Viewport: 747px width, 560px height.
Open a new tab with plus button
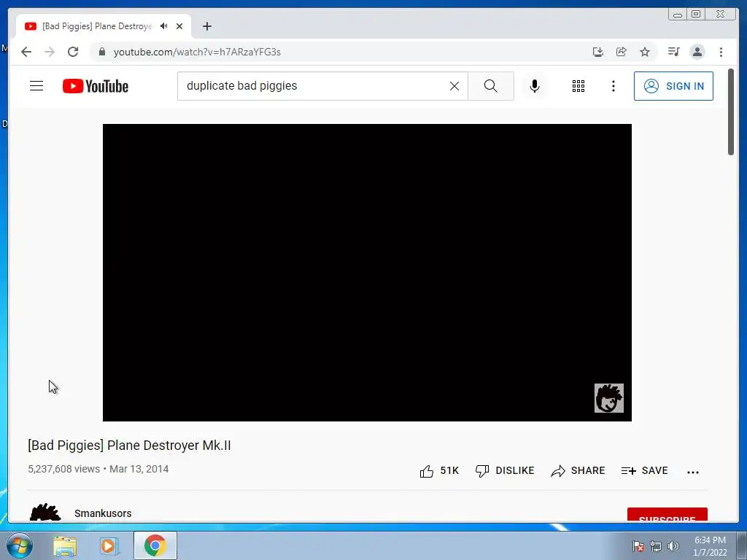pos(206,26)
